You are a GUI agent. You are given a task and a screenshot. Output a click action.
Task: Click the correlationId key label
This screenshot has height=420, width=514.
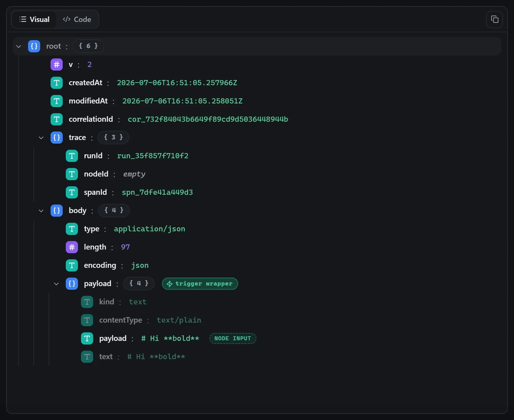(x=91, y=119)
